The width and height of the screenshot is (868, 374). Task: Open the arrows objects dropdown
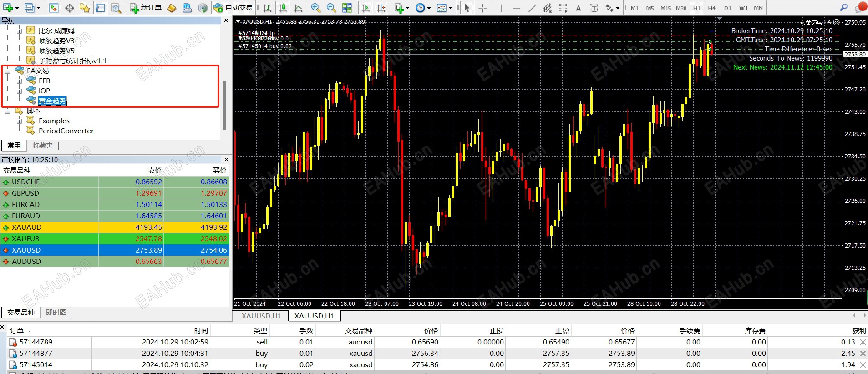612,8
